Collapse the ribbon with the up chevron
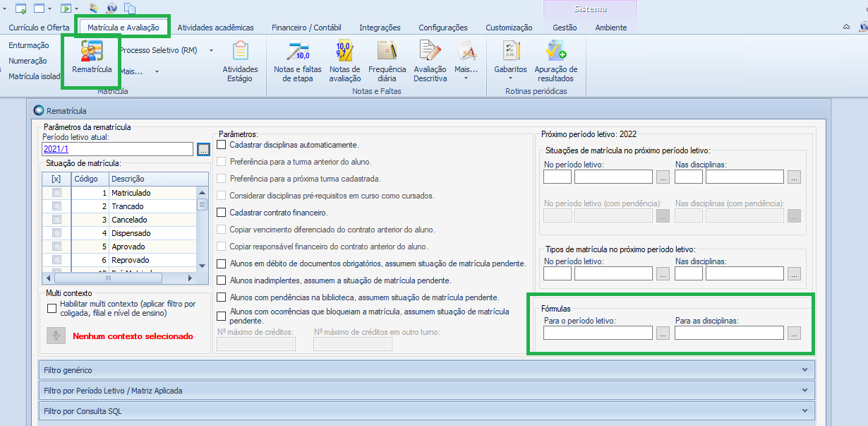This screenshot has width=868, height=426. [x=846, y=27]
